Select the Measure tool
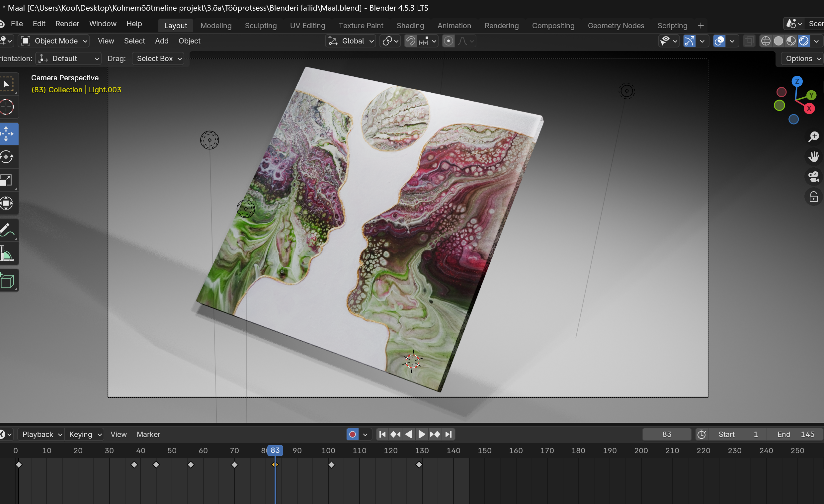Image resolution: width=824 pixels, height=504 pixels. coord(7,254)
